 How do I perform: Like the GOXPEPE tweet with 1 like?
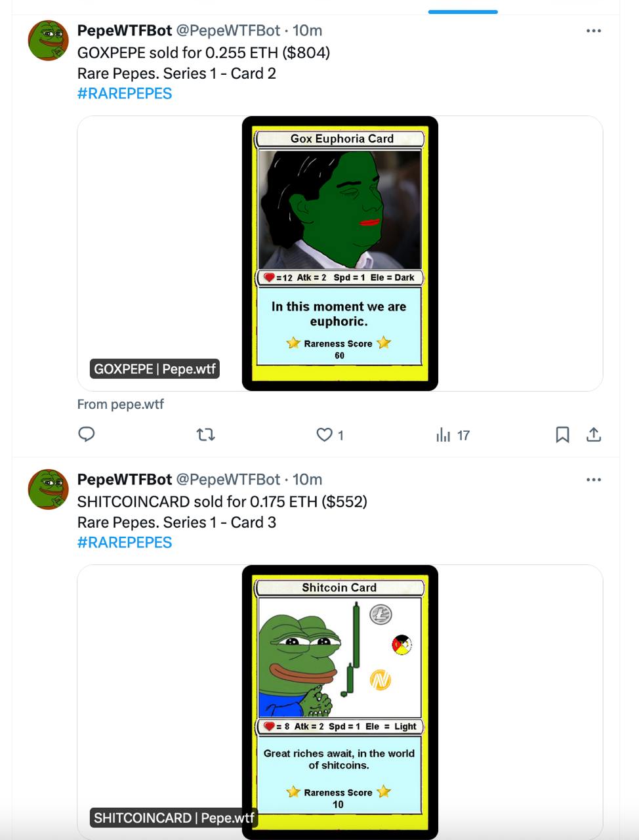click(x=331, y=434)
